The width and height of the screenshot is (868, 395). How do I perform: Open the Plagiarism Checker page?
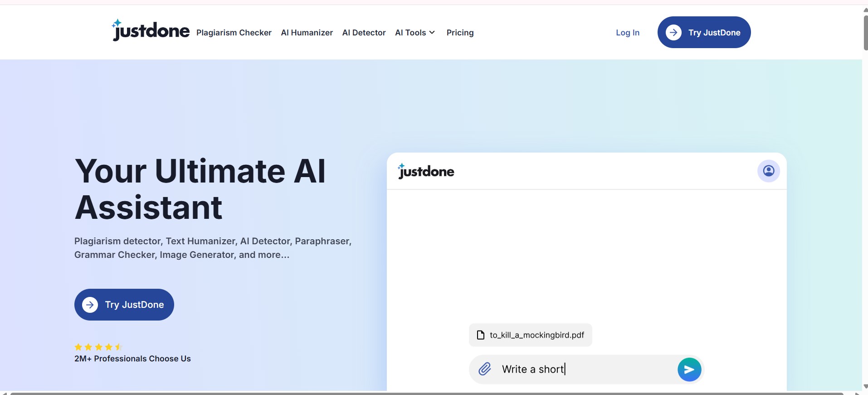(234, 33)
